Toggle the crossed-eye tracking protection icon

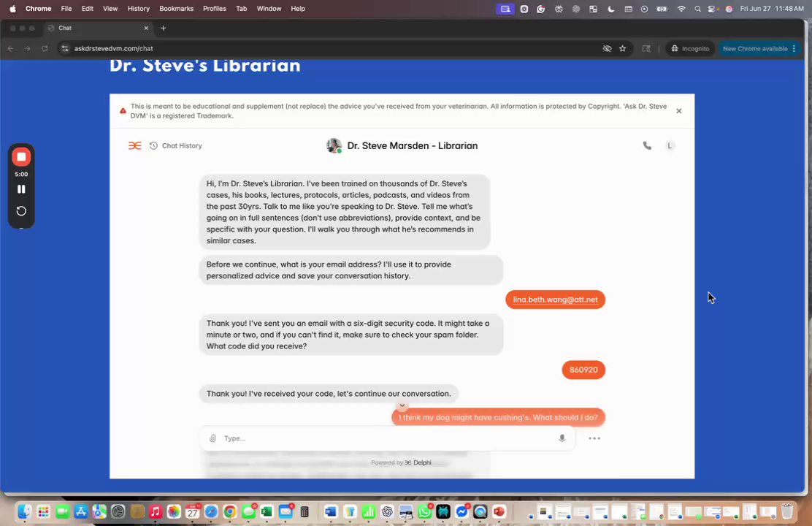(607, 49)
